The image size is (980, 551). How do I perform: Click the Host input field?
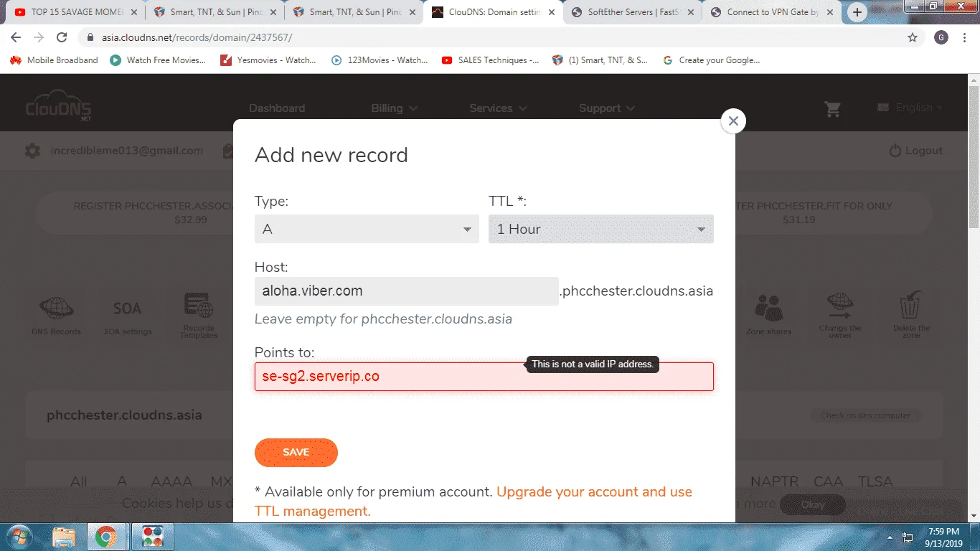coord(407,291)
